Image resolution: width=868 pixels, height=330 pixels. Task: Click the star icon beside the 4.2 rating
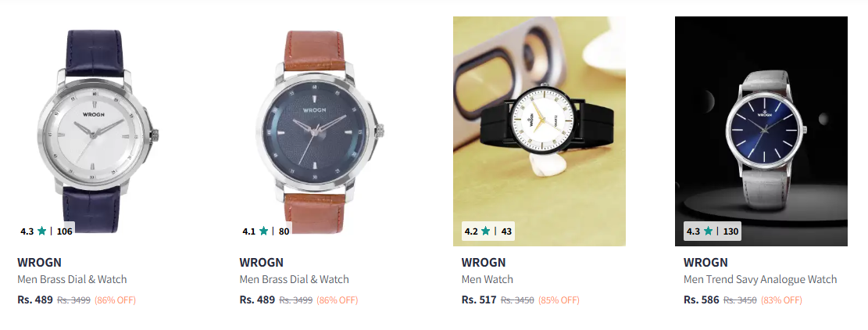[x=485, y=231]
